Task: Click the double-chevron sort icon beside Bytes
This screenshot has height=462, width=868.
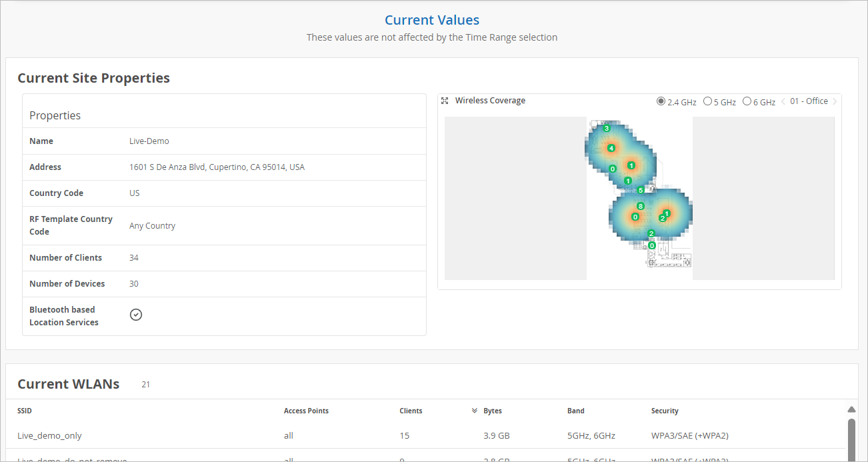Action: tap(475, 411)
